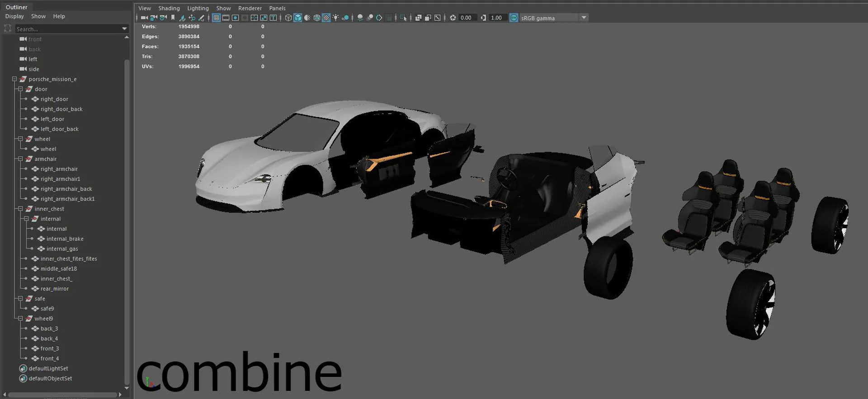868x399 pixels.
Task: Collapse the porsche_mission_e group
Action: pos(14,79)
